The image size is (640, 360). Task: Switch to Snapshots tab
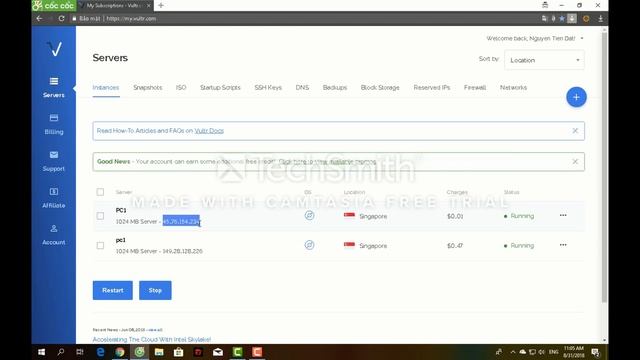coord(148,87)
